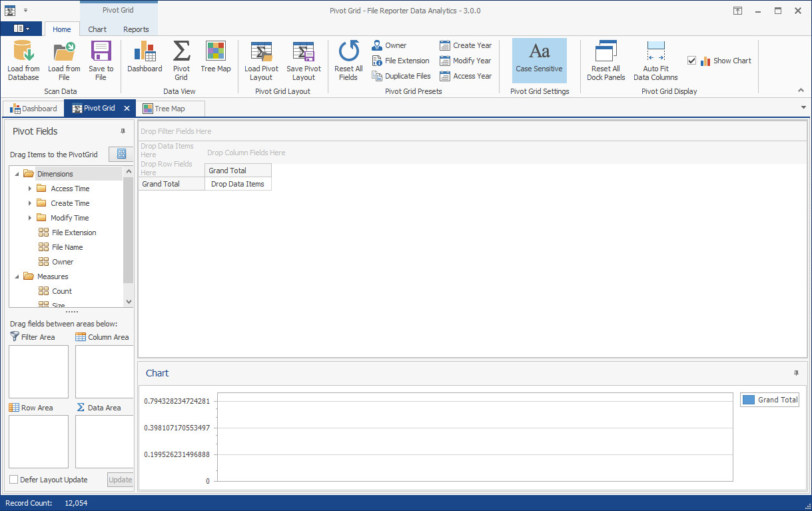This screenshot has height=511, width=812.
Task: Apply the Create Year preset
Action: coord(466,45)
